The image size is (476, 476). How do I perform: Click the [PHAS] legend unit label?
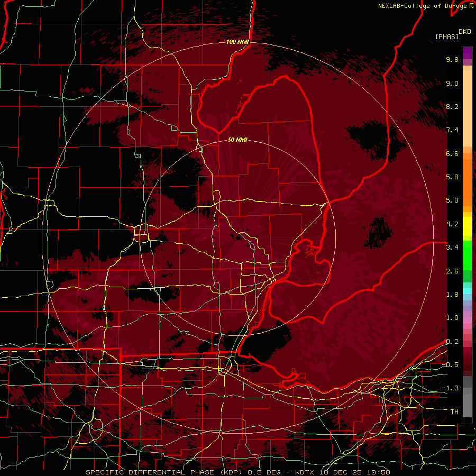click(447, 36)
